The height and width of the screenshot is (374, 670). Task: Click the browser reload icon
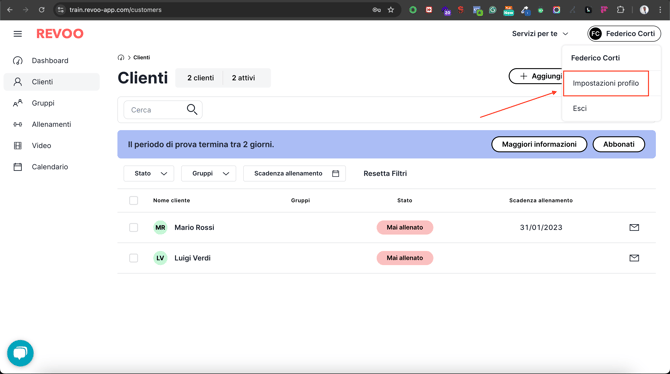pos(41,10)
